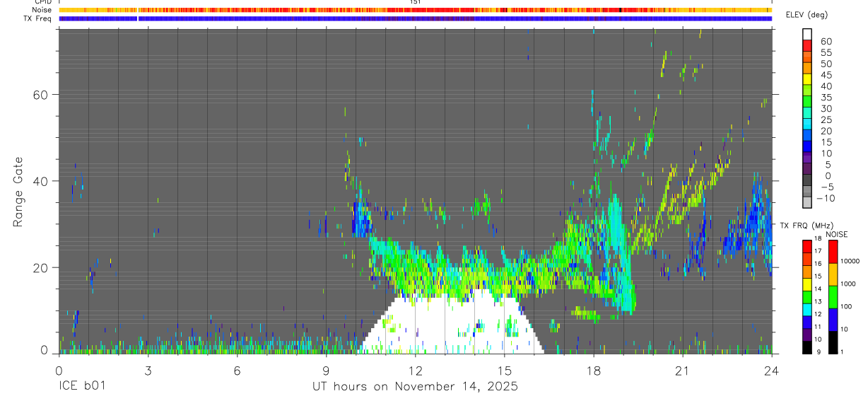The image size is (868, 401).
Task: Click the black bottom swatch of NOISE scale
Action: [832, 342]
